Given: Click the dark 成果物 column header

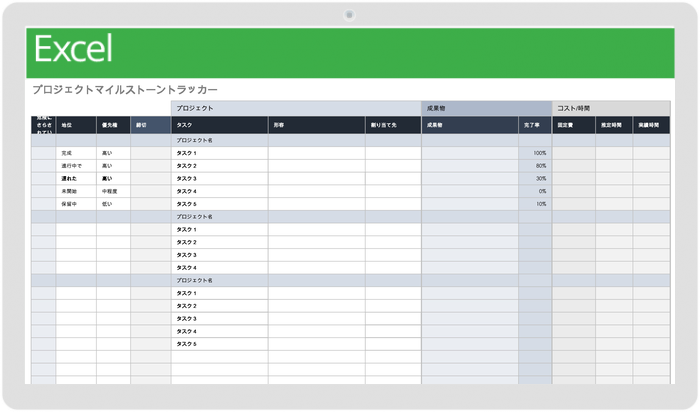Looking at the screenshot, I should (x=470, y=125).
